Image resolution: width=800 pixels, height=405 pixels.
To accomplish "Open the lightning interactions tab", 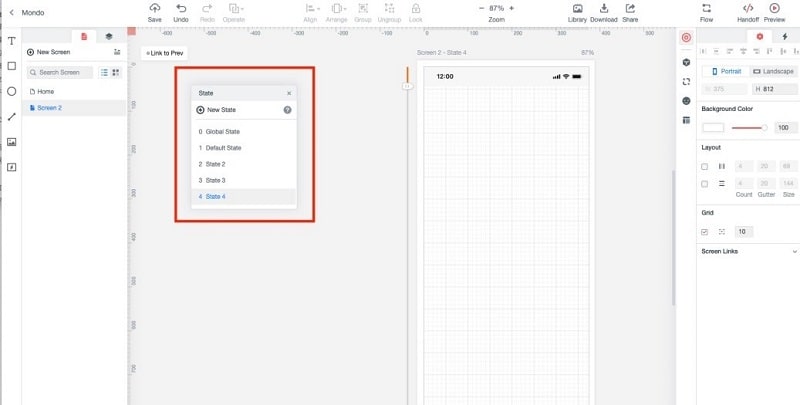I will coord(785,37).
